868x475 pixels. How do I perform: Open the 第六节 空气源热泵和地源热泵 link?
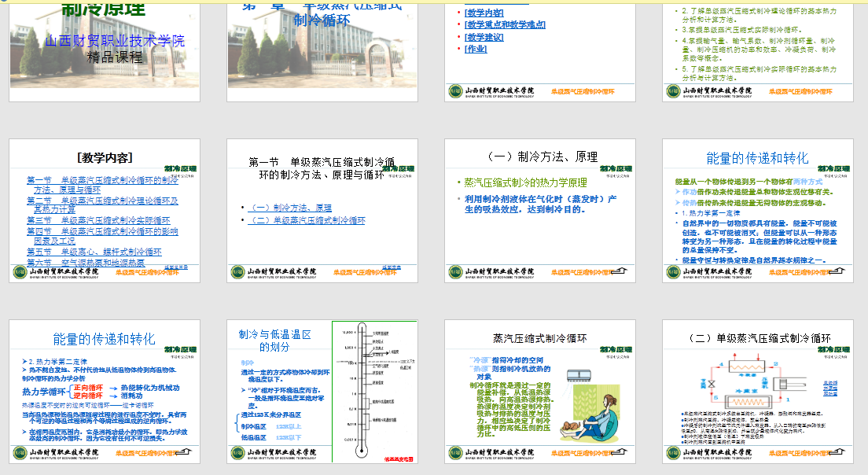pyautogui.click(x=86, y=263)
